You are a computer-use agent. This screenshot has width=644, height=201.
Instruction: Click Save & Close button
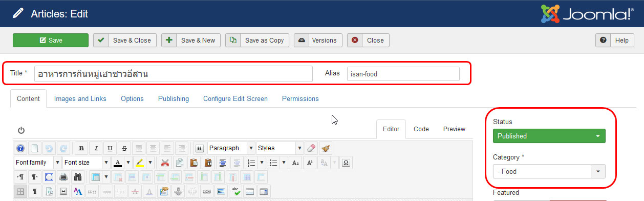[x=125, y=41]
